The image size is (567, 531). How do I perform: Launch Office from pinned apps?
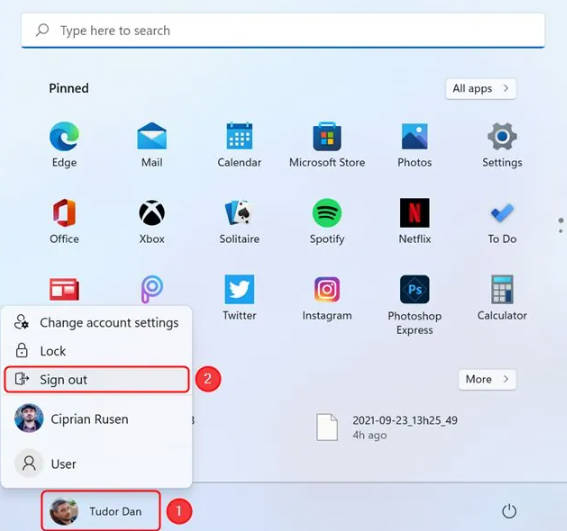[64, 221]
